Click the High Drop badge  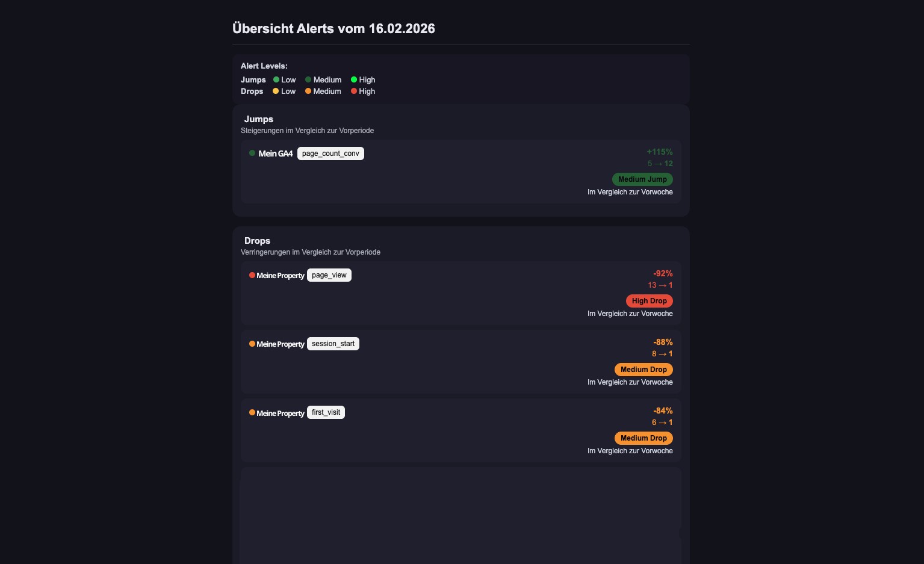[x=649, y=301]
